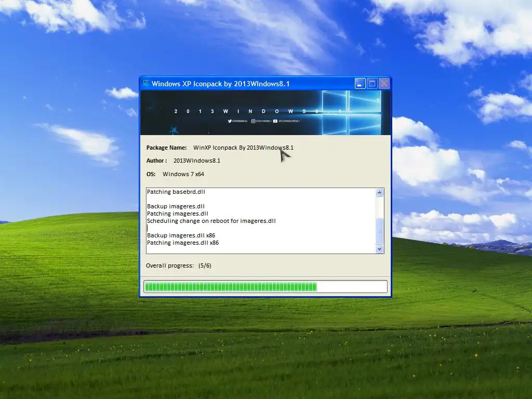This screenshot has width=532, height=399.
Task: Click the green overall progress bar
Action: [x=265, y=287]
